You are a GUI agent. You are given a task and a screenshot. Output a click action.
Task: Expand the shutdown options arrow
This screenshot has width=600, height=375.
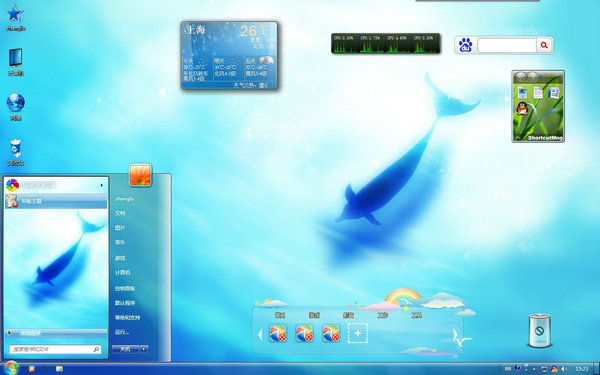coord(144,349)
